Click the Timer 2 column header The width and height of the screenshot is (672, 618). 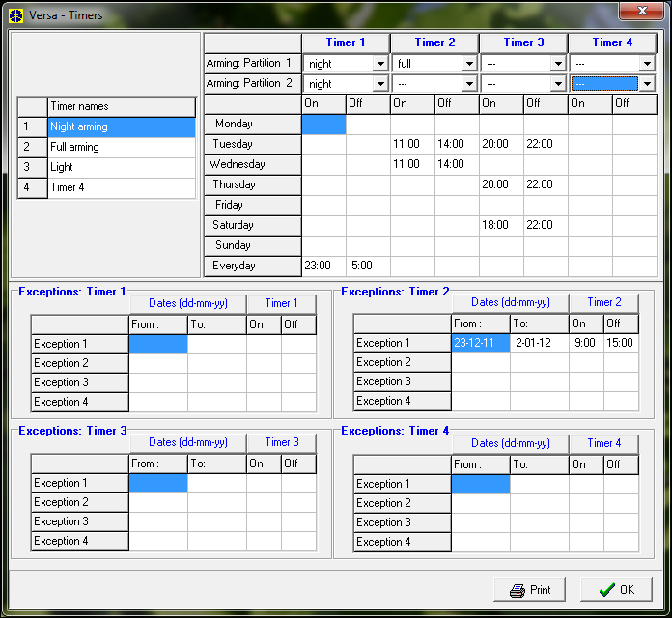(434, 42)
